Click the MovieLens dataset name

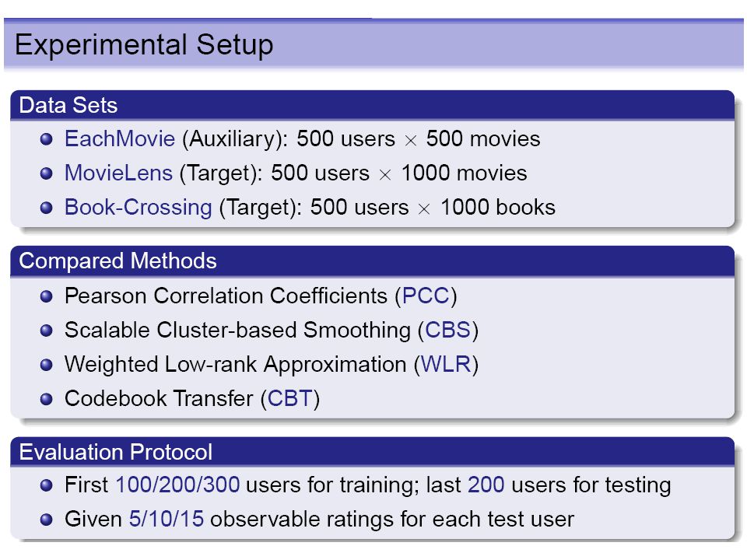click(118, 173)
